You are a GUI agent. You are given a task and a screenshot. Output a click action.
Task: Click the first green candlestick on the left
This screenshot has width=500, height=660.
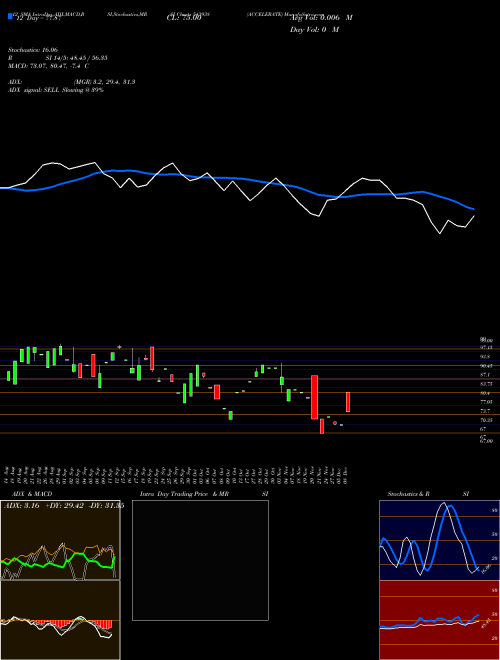8,376
